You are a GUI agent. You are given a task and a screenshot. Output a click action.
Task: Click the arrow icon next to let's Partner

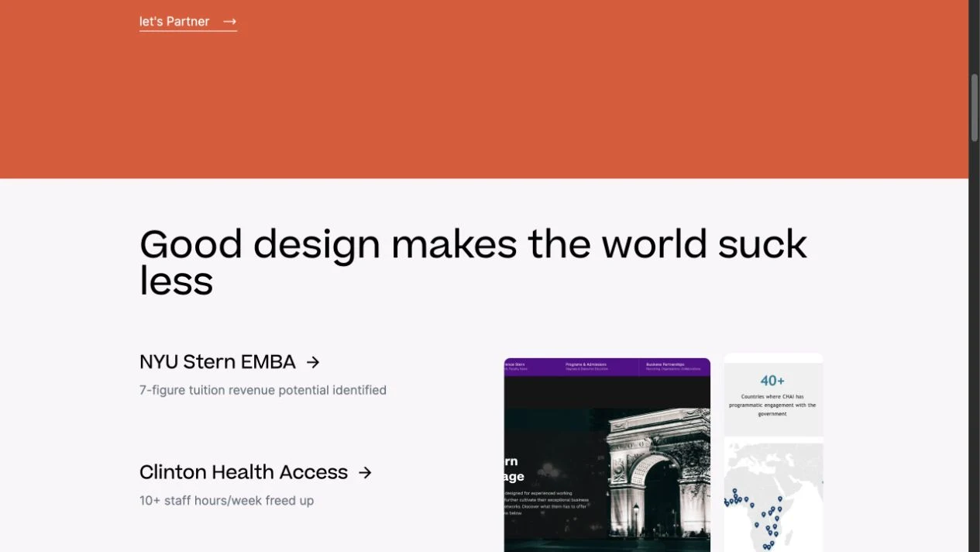point(229,22)
